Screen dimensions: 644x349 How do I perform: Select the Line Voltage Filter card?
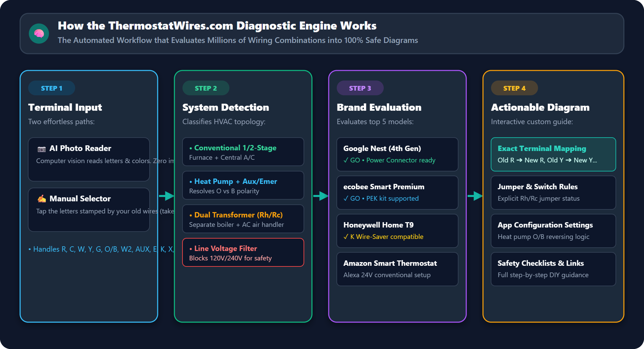coord(243,252)
